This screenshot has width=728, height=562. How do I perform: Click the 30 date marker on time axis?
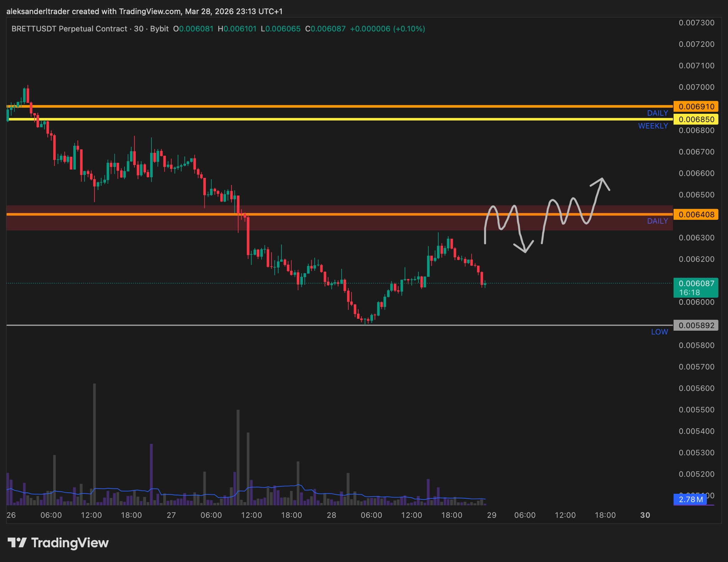tap(645, 515)
